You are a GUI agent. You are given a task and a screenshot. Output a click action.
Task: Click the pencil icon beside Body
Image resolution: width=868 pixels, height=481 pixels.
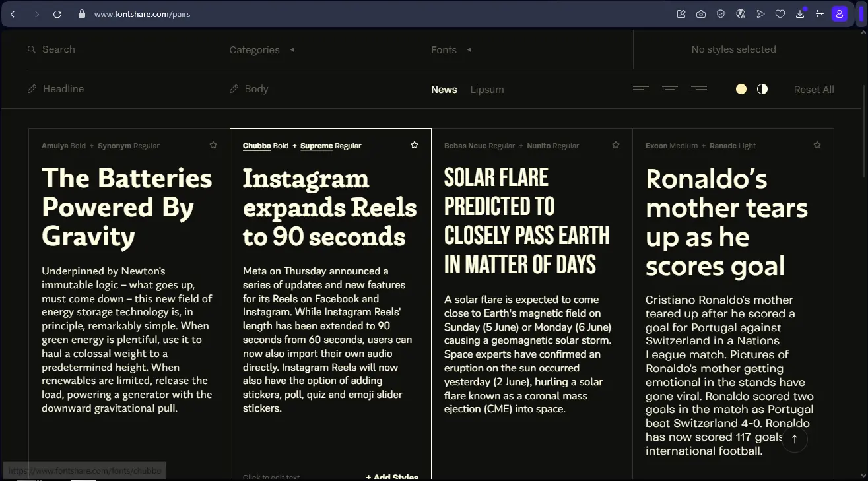point(234,88)
